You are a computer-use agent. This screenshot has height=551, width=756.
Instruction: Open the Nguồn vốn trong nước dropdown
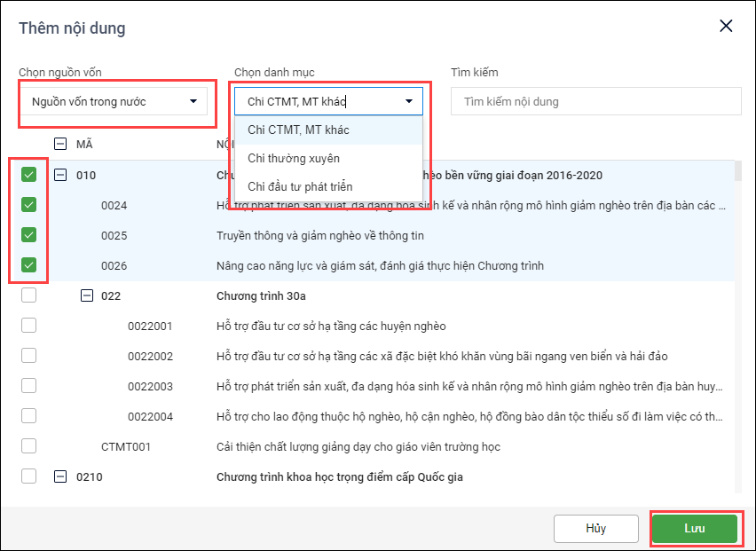click(114, 101)
